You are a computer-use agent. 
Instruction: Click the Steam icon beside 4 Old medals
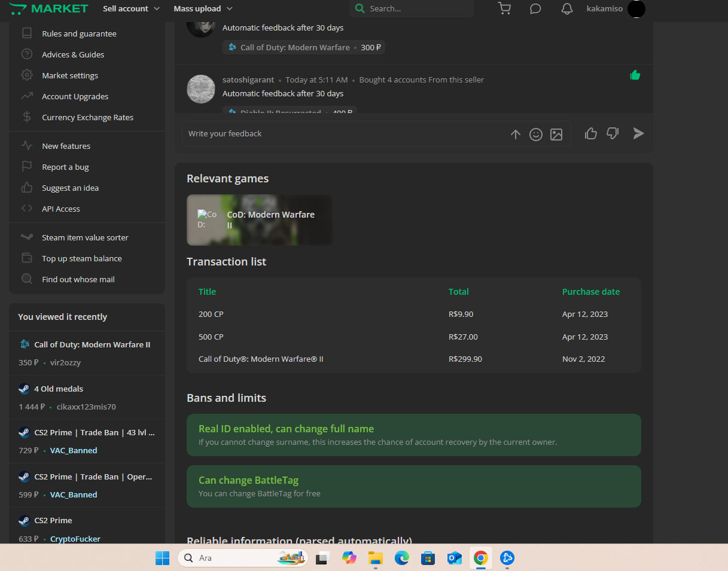tap(24, 389)
